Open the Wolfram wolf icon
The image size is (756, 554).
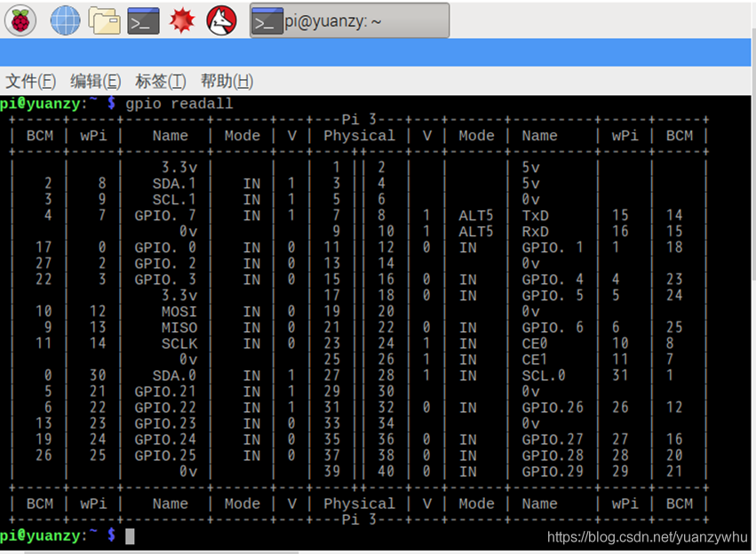click(221, 20)
